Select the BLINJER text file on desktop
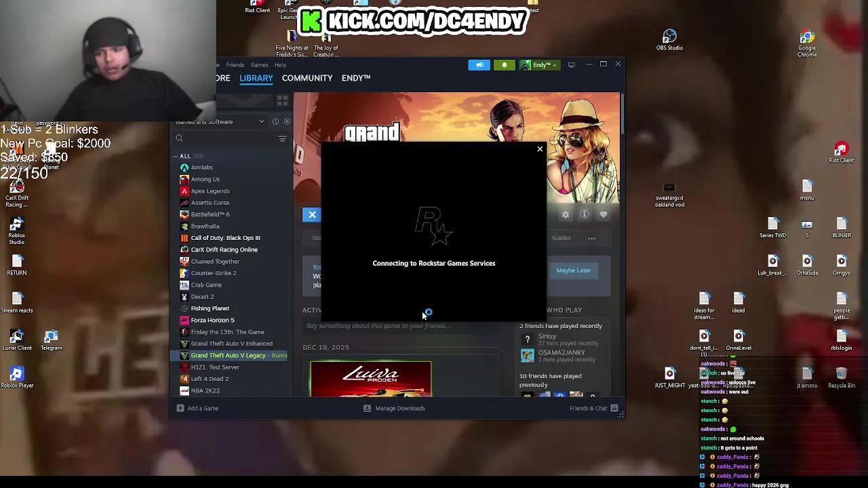This screenshot has height=488, width=868. [842, 228]
